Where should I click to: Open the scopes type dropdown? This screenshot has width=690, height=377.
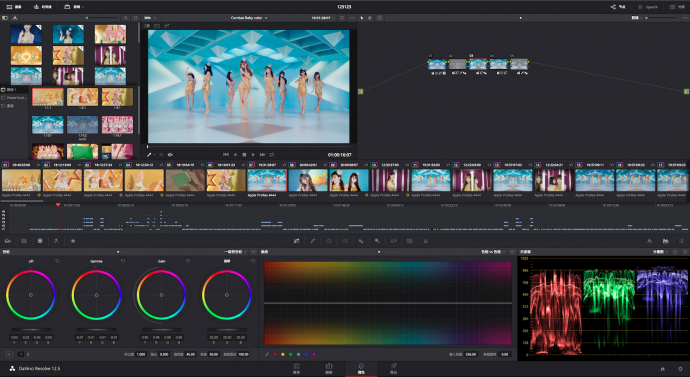tap(660, 252)
